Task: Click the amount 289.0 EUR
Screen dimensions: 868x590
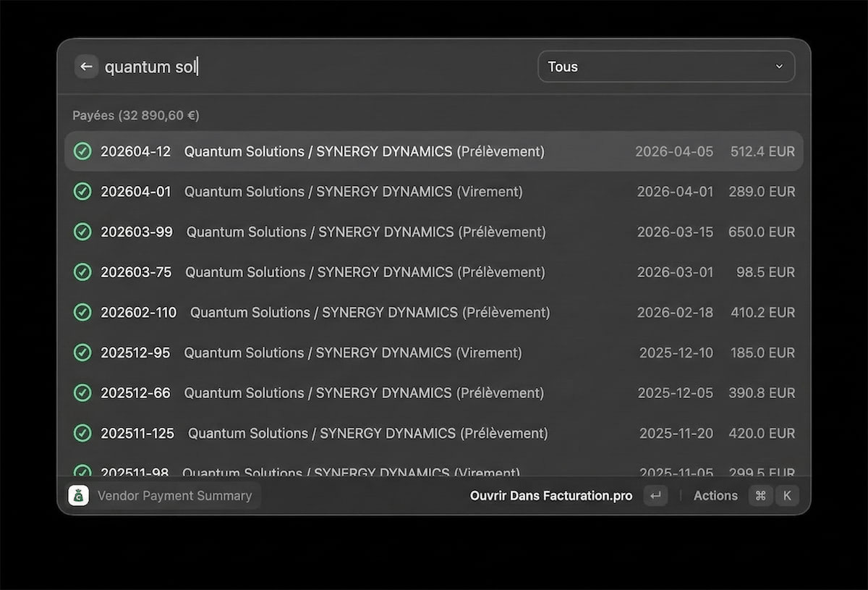Action: 762,192
